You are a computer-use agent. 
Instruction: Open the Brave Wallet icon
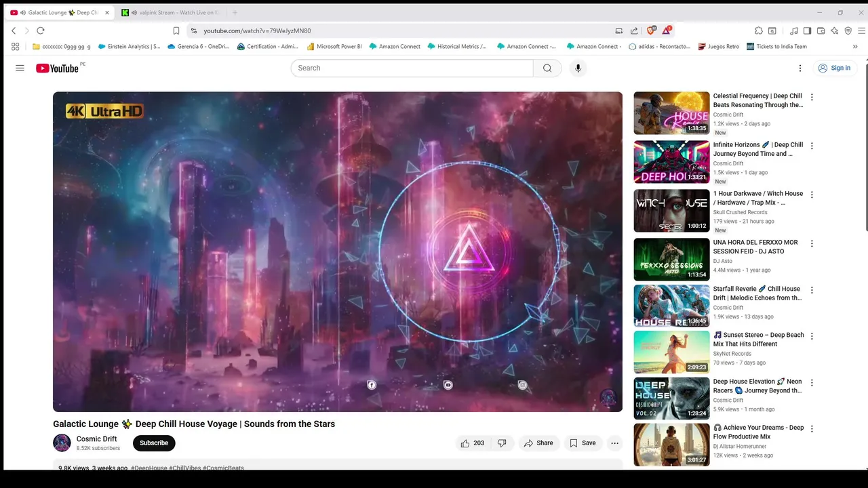coord(821,30)
